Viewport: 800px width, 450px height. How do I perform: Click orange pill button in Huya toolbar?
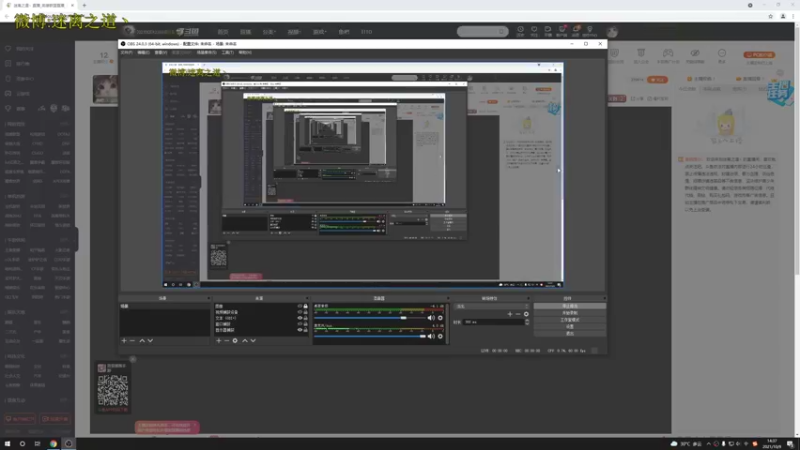point(759,55)
